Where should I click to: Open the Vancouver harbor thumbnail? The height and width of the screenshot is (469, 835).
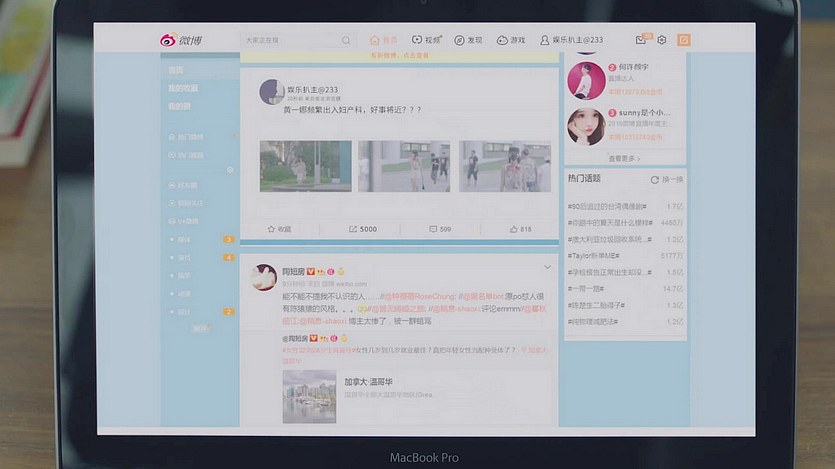coord(309,397)
